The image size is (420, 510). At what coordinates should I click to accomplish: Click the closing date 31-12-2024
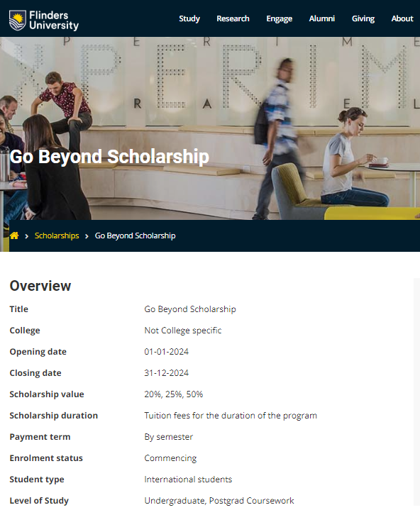166,372
